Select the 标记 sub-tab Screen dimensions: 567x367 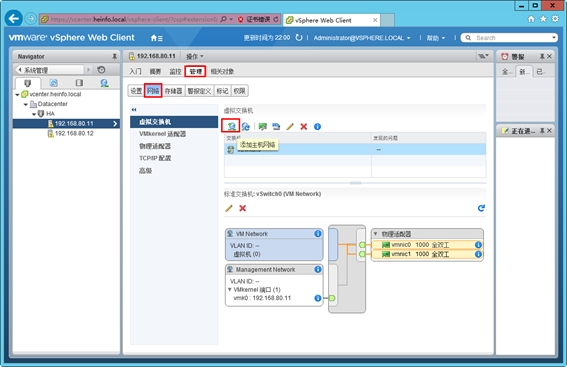(x=222, y=91)
